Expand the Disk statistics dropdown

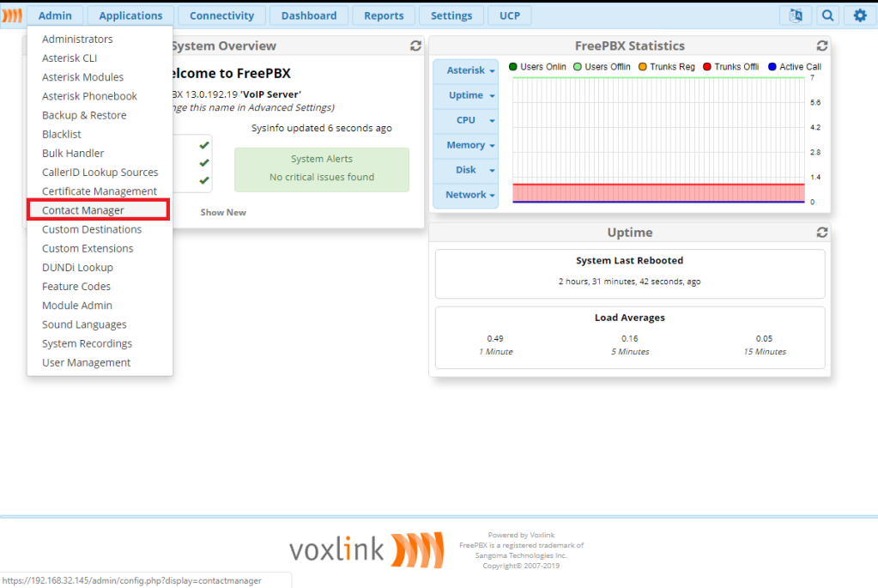click(466, 170)
